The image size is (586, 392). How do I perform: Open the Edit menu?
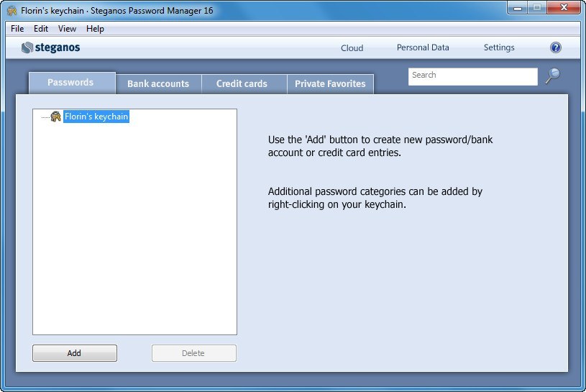point(41,29)
